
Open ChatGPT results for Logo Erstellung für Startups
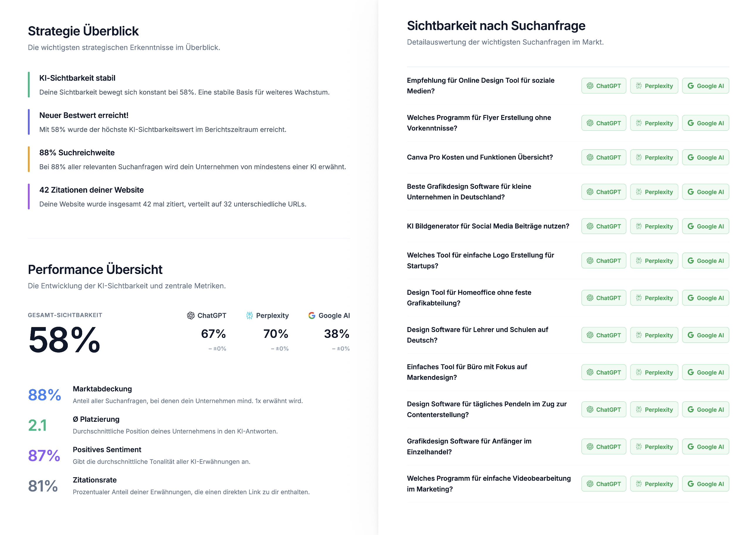tap(604, 260)
